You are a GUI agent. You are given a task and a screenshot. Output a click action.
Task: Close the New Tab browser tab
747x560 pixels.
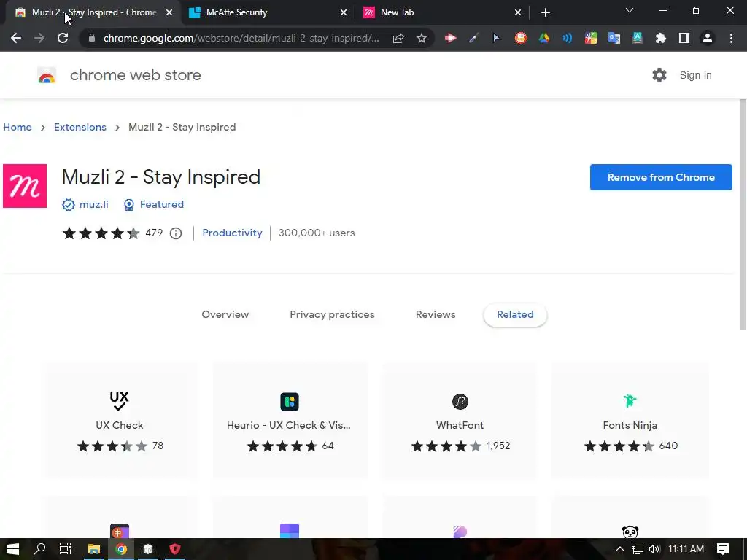click(518, 13)
